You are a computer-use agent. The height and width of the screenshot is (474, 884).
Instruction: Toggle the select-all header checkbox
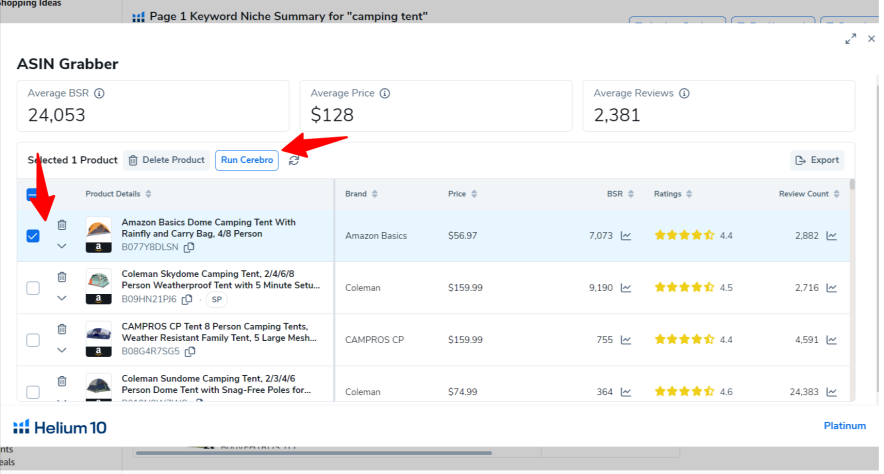click(x=33, y=194)
